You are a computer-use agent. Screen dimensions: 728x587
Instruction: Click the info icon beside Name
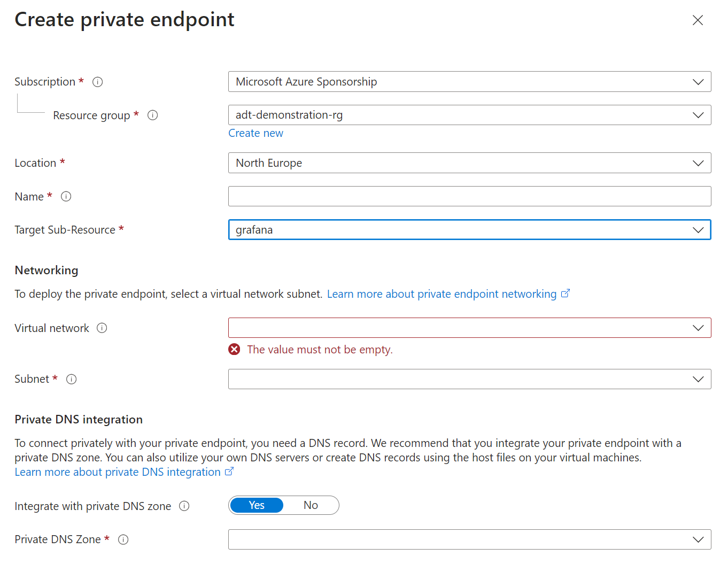click(x=66, y=196)
